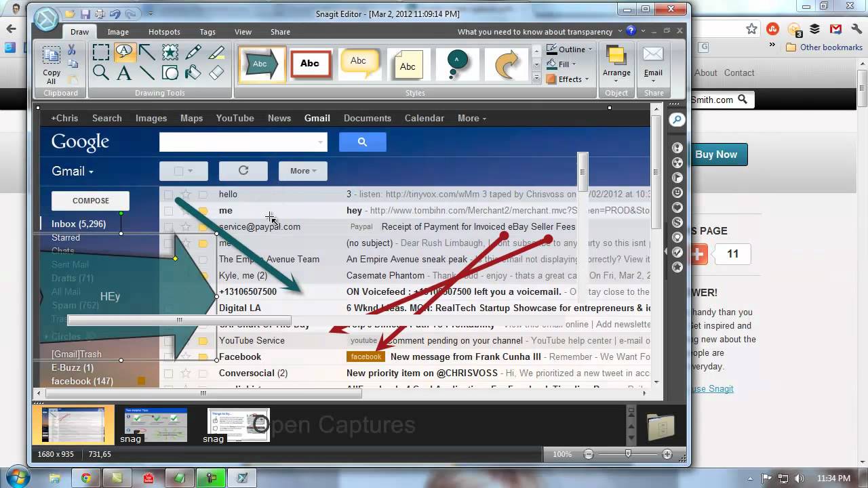
Task: Open the 'use Snagit' link in browser
Action: tap(711, 388)
